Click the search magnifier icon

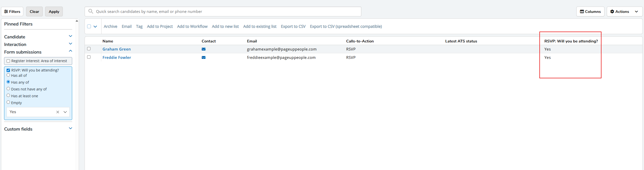(x=91, y=11)
